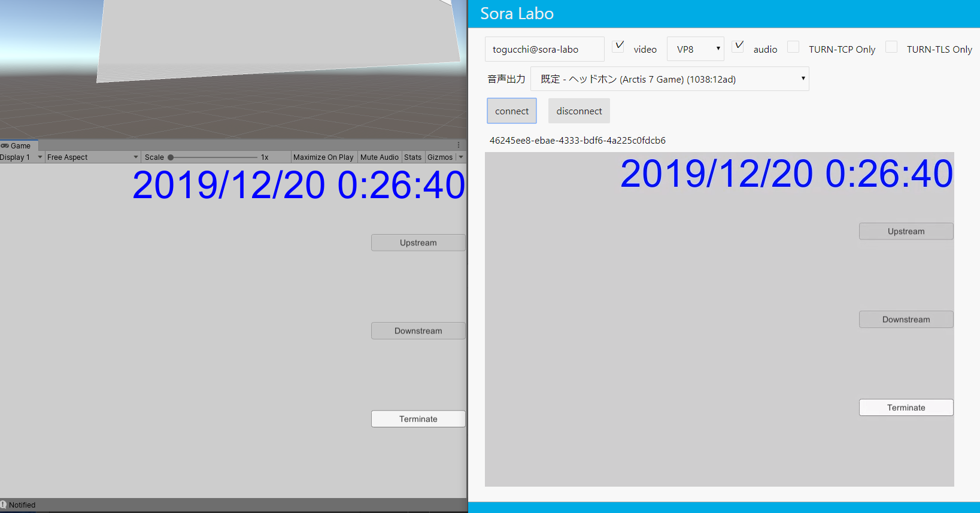Click the 1x scale value label
Viewport: 980px width, 513px height.
click(x=265, y=157)
